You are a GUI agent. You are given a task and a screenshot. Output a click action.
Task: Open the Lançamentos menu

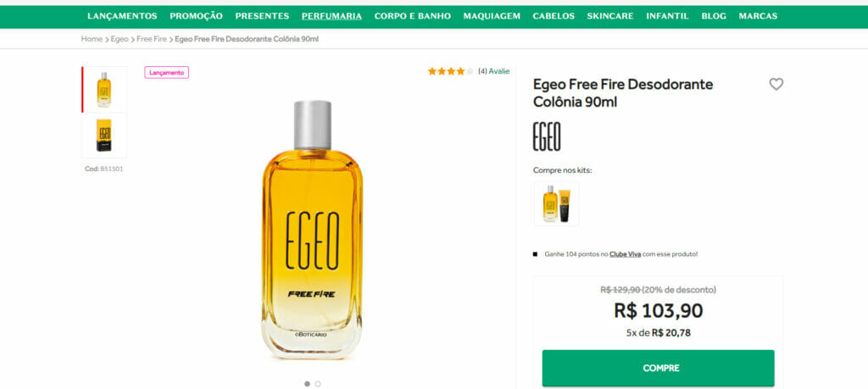coord(122,16)
